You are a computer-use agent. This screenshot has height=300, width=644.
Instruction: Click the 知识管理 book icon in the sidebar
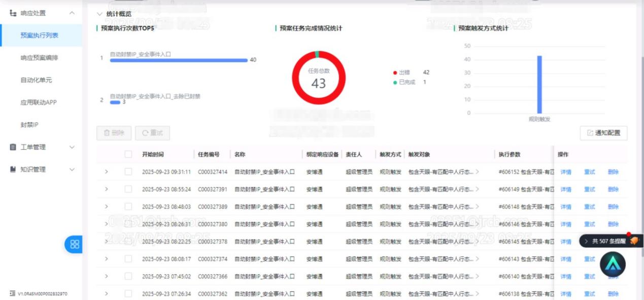pyautogui.click(x=13, y=169)
